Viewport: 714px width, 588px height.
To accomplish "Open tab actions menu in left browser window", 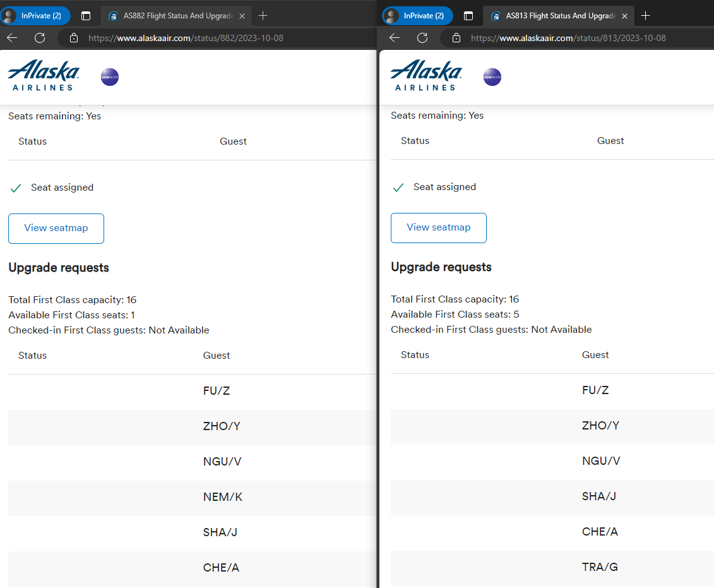I will (x=86, y=16).
